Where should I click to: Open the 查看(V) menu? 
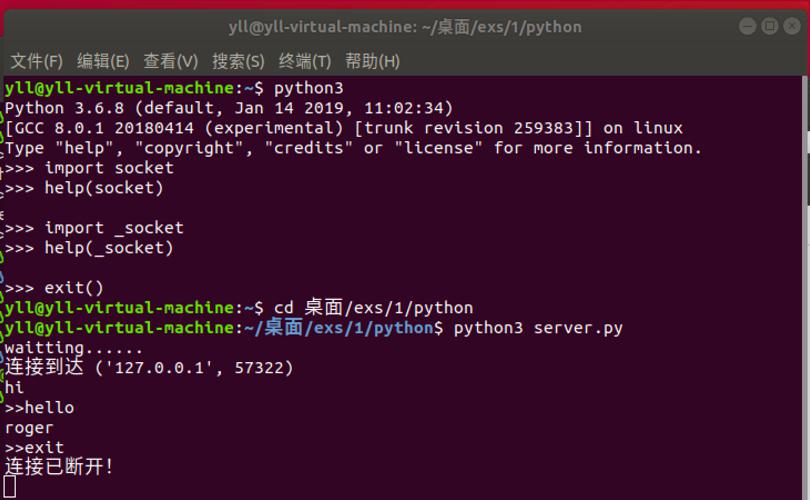170,61
